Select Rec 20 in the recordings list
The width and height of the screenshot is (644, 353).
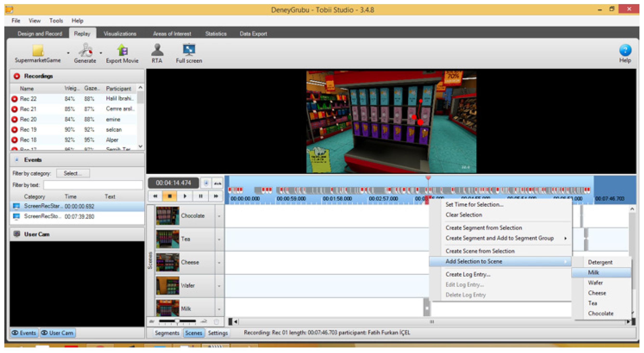click(28, 120)
